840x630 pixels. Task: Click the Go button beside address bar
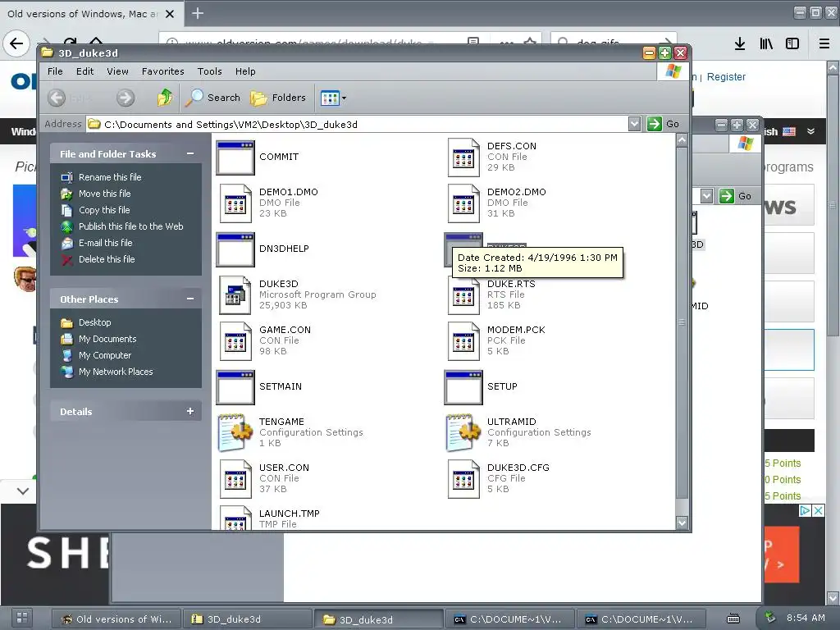(x=663, y=125)
